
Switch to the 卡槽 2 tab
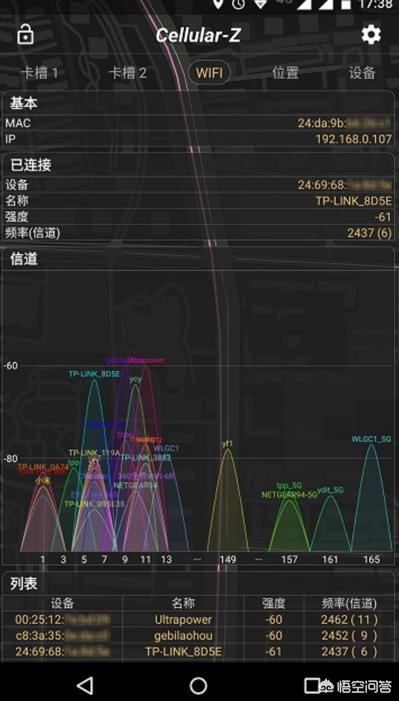pyautogui.click(x=127, y=73)
